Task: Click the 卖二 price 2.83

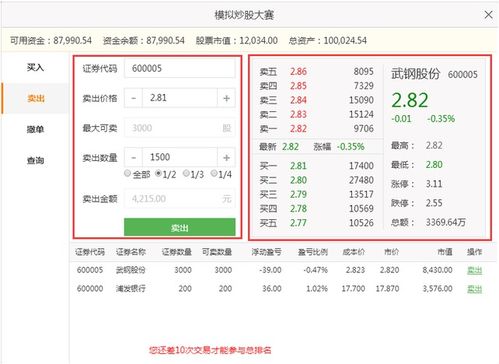Action: pyautogui.click(x=298, y=114)
